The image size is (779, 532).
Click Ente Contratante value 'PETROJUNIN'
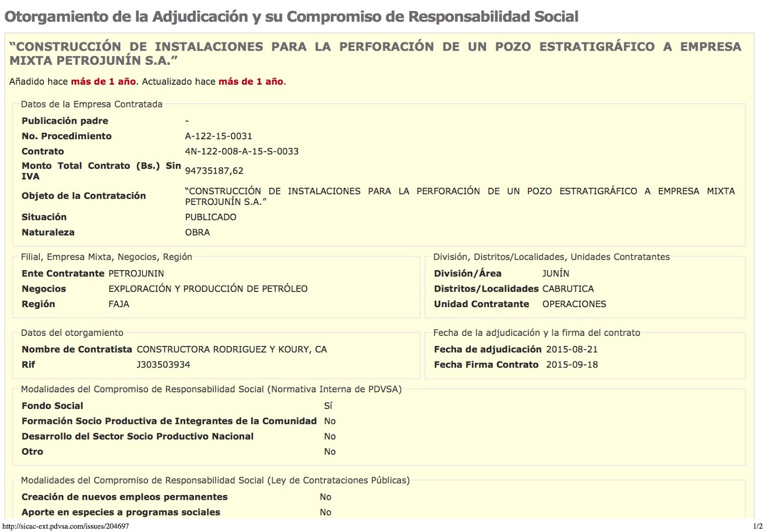(136, 274)
